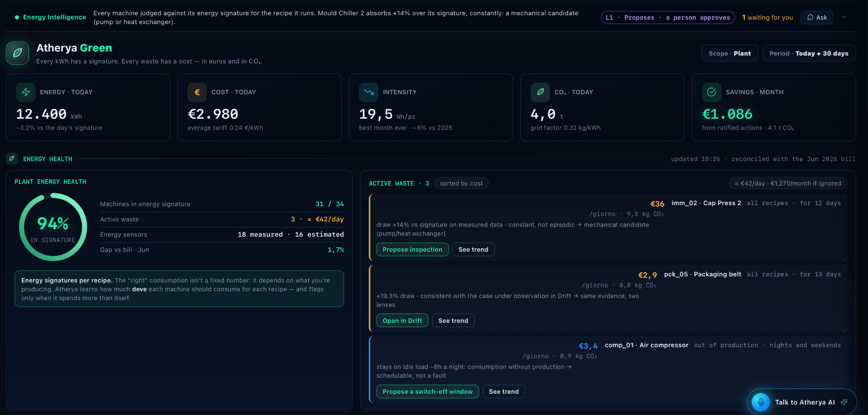This screenshot has width=868, height=415.
Task: Click the Atherya Green leaf logo icon
Action: [17, 53]
